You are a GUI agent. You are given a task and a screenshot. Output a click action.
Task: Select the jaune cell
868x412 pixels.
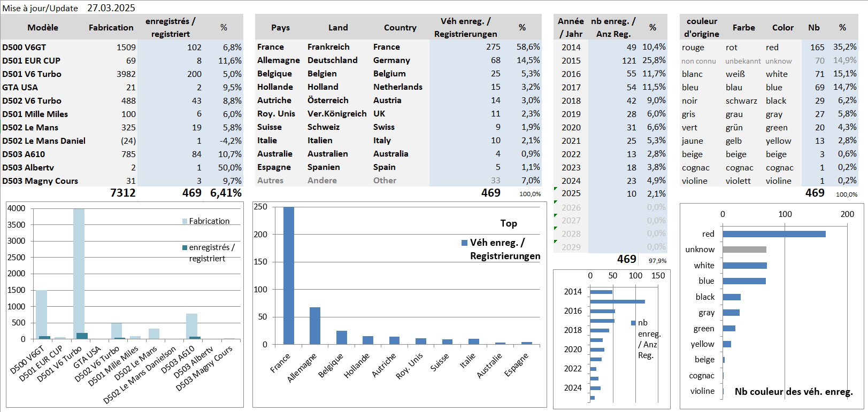click(x=692, y=141)
